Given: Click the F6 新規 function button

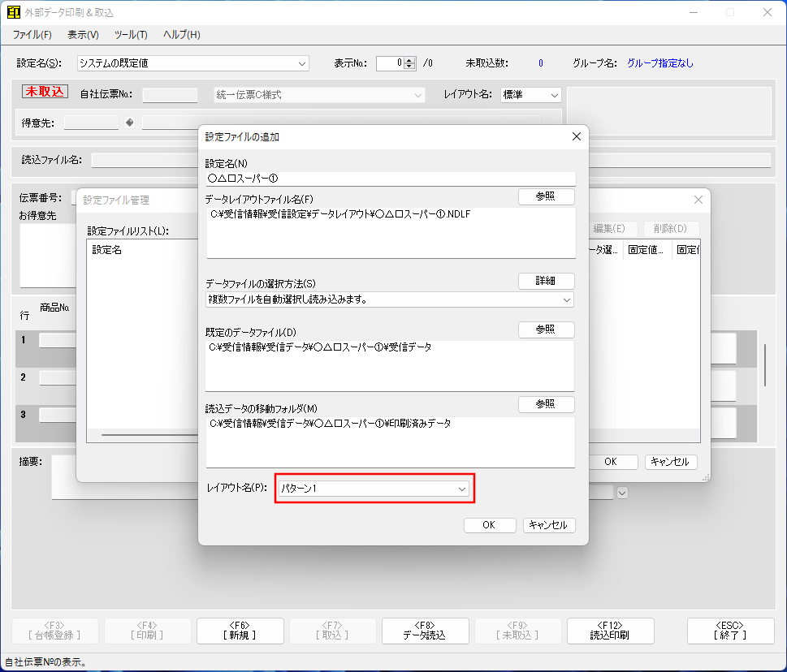Looking at the screenshot, I should click(240, 631).
